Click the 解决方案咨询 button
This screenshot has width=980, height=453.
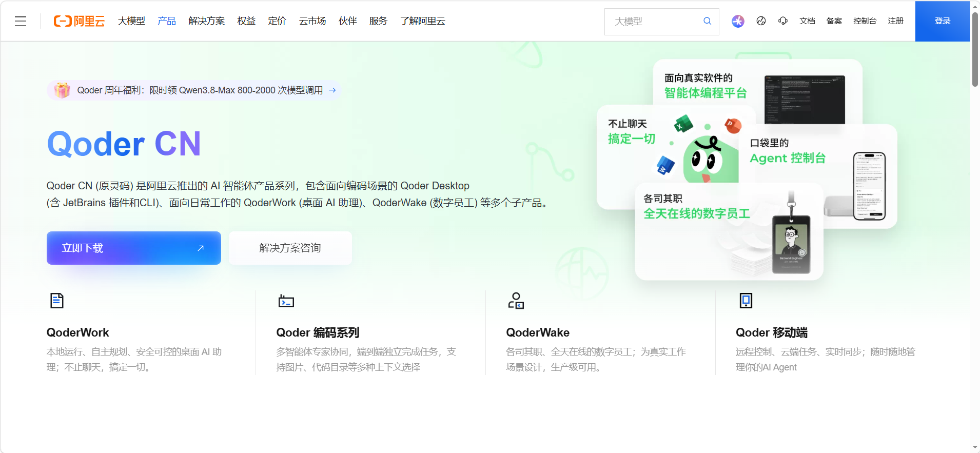pos(290,248)
